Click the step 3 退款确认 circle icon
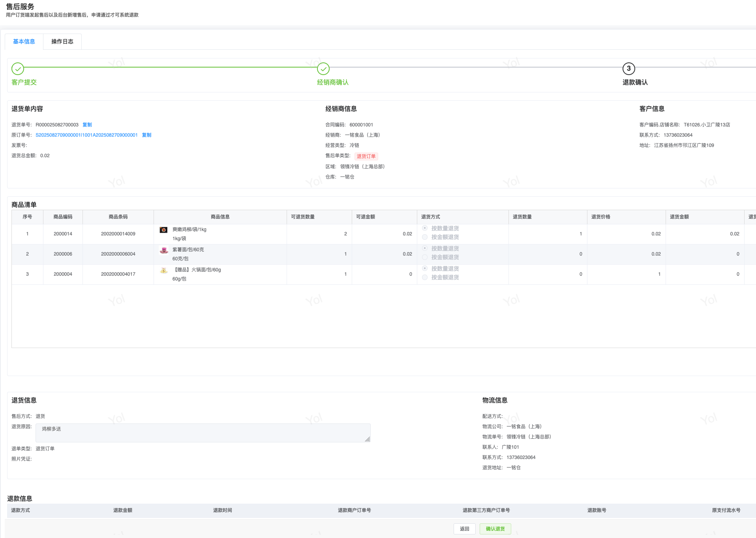This screenshot has width=756, height=538. pyautogui.click(x=628, y=69)
